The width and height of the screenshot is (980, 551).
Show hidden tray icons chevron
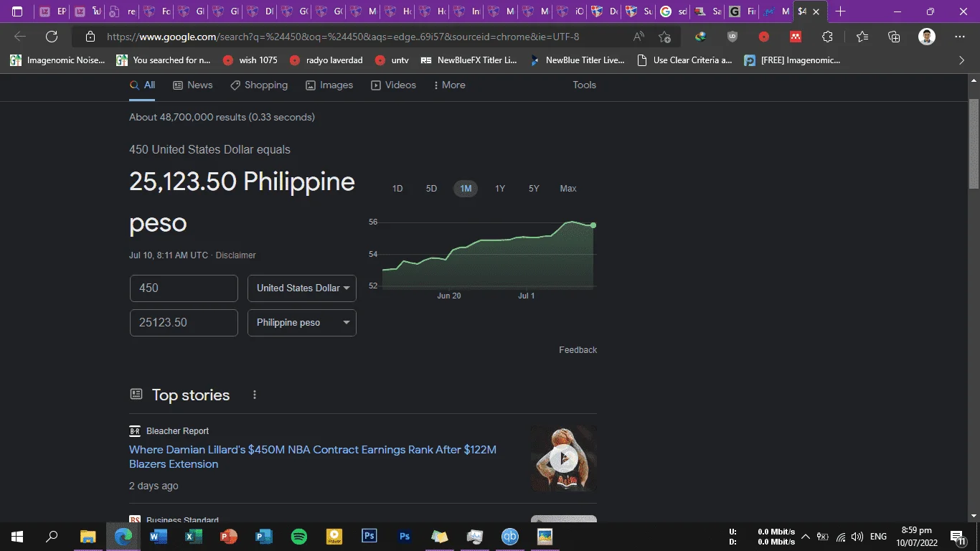[x=806, y=537]
